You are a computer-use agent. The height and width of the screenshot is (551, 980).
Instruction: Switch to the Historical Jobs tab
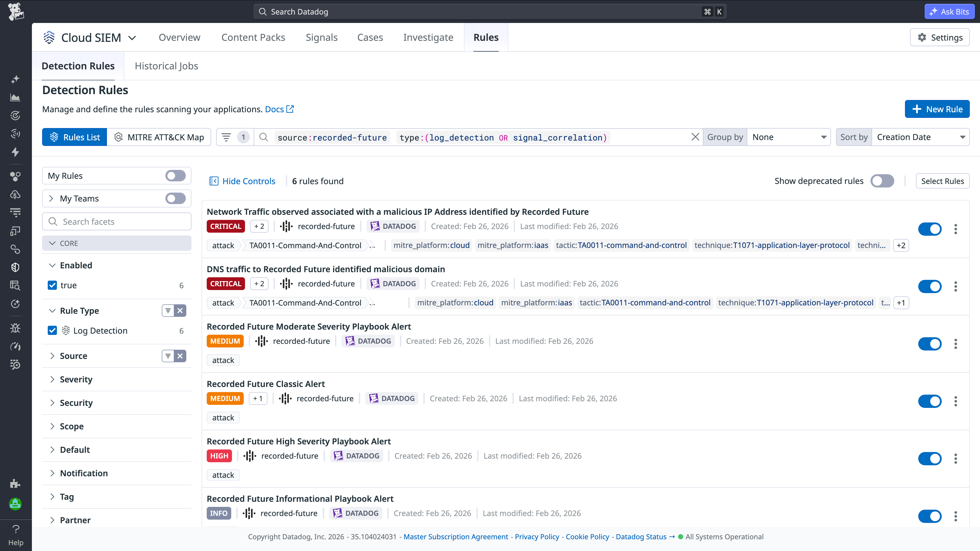coord(166,66)
